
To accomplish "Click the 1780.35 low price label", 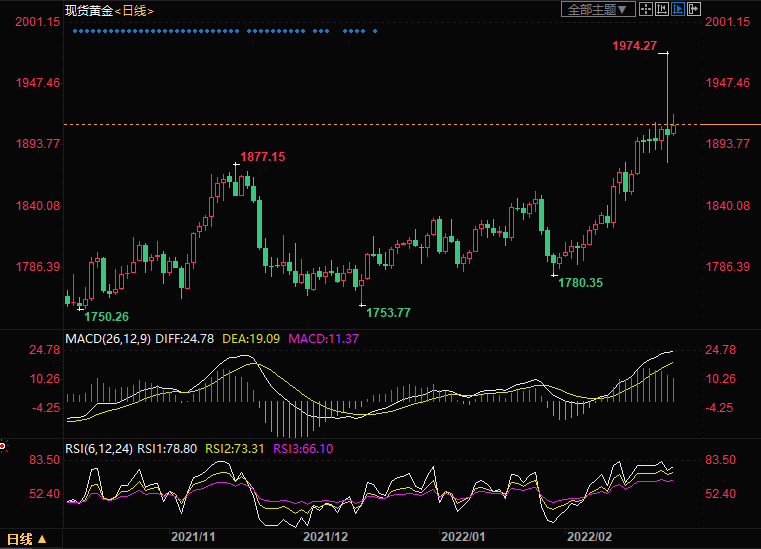I will (581, 283).
